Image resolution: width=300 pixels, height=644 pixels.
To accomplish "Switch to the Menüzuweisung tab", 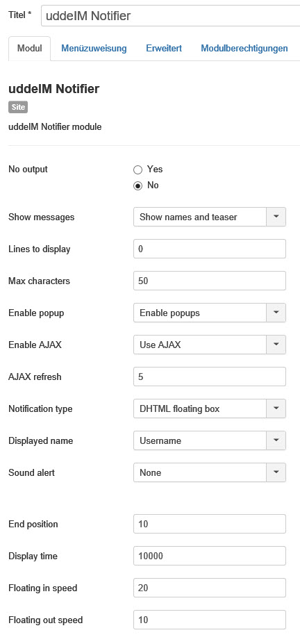I will pyautogui.click(x=94, y=49).
